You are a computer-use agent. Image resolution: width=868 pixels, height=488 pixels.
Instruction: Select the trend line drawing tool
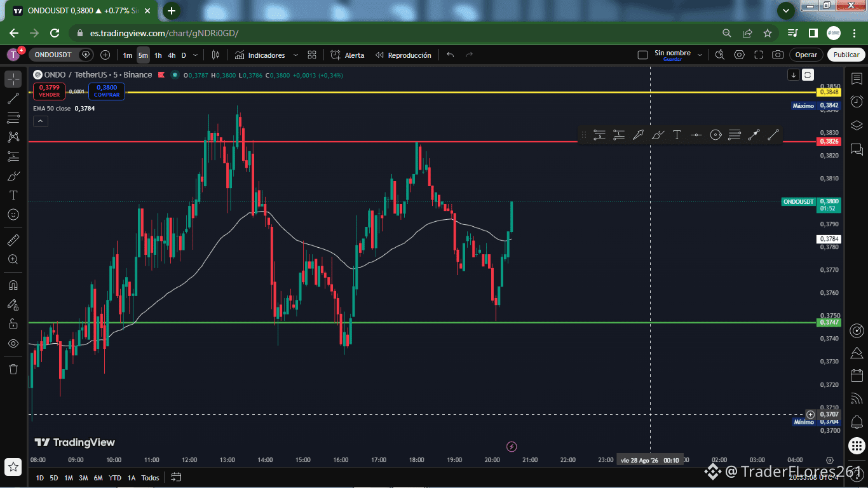13,98
